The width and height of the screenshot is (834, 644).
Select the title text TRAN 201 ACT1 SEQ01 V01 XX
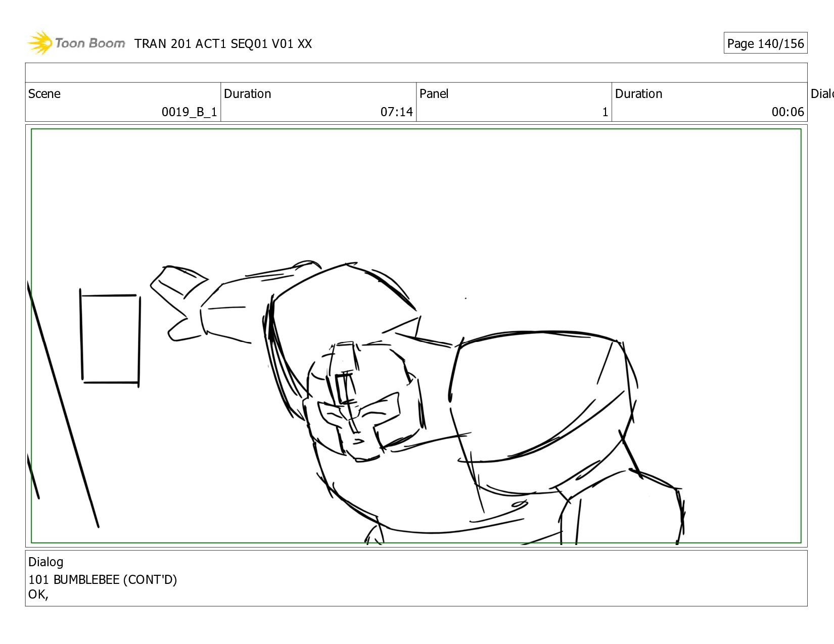pos(223,44)
